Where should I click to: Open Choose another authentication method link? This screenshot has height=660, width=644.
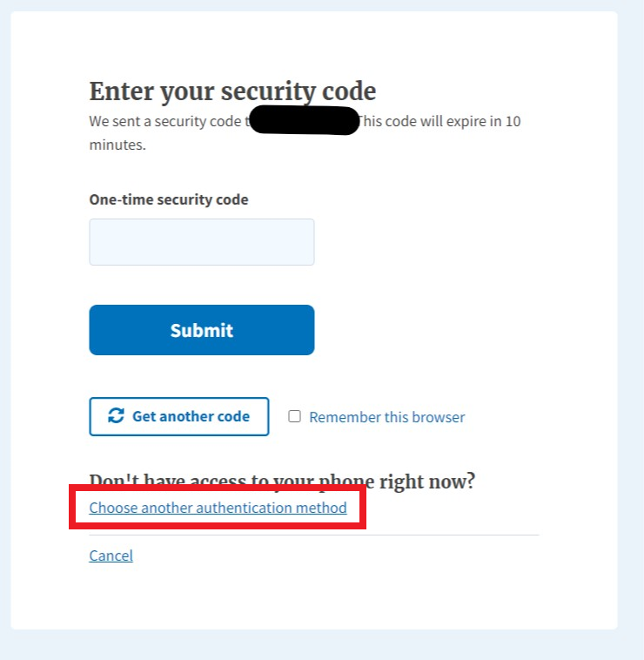coord(218,508)
